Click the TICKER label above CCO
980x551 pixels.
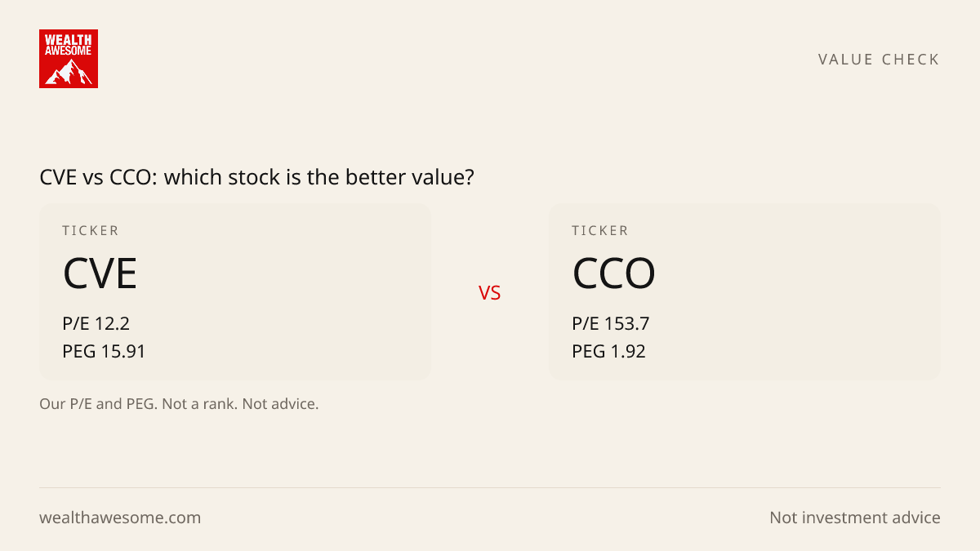(x=600, y=231)
